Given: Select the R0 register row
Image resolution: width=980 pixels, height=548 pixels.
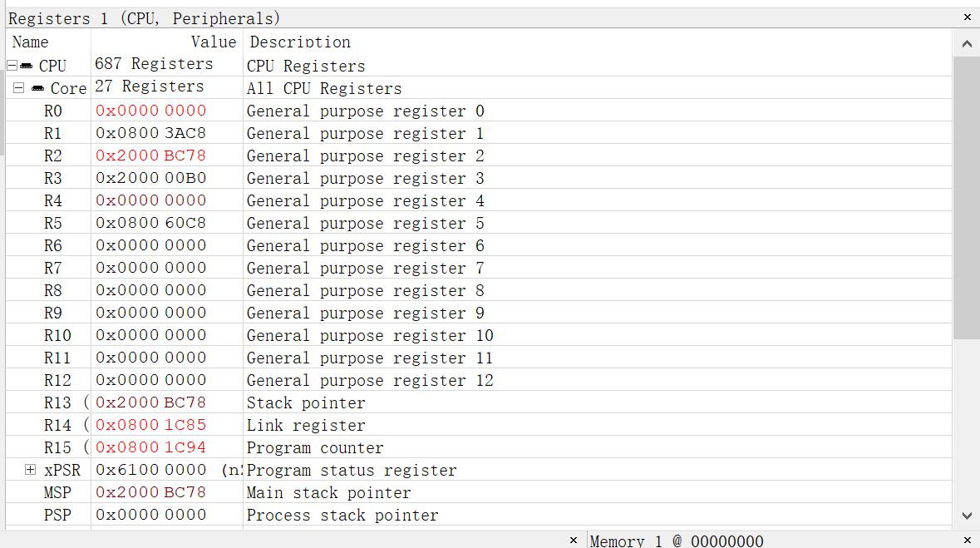Looking at the screenshot, I should click(x=53, y=111).
